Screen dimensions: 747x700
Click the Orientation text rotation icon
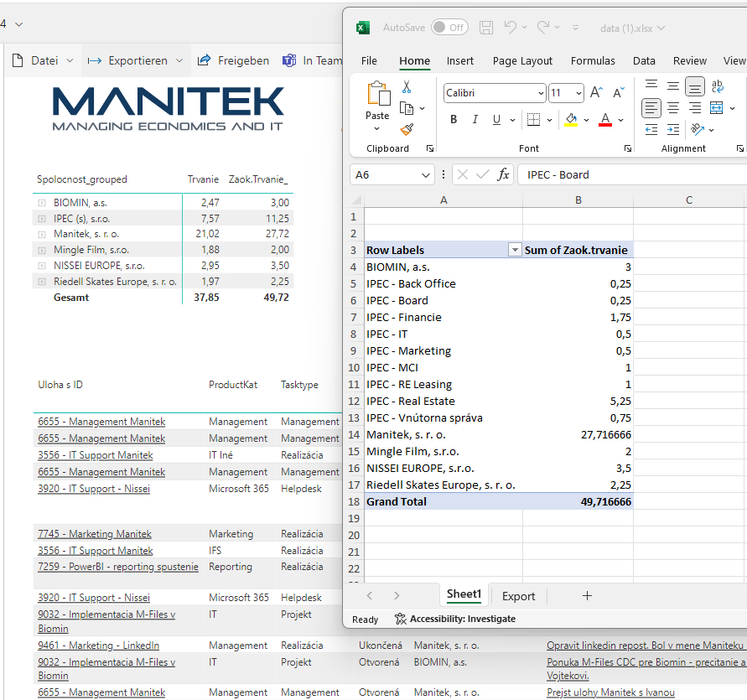click(x=698, y=129)
